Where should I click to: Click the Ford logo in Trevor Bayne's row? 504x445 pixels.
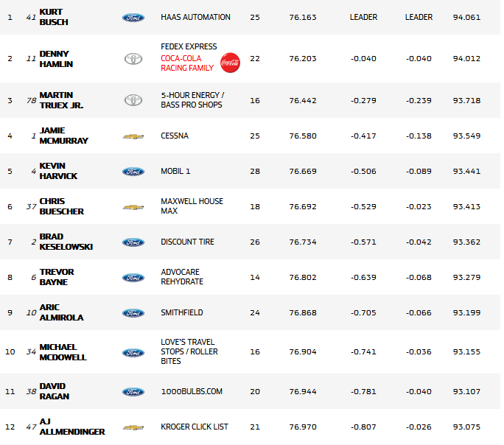133,278
